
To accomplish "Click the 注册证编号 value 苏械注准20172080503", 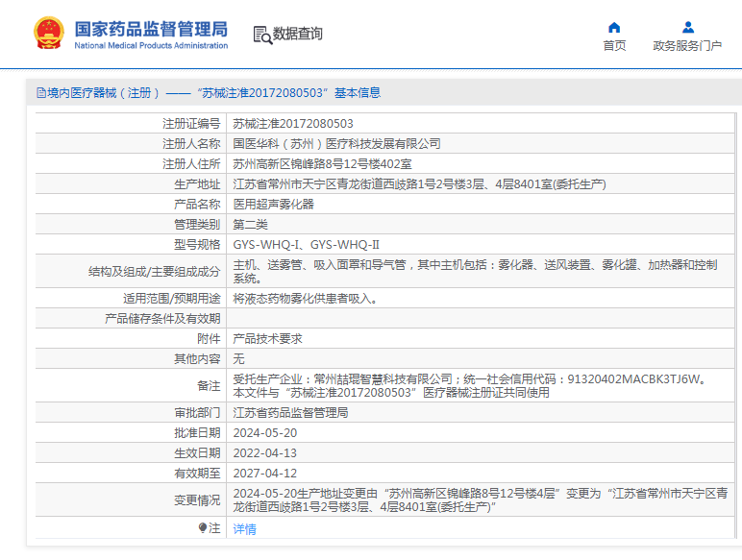I will 293,124.
